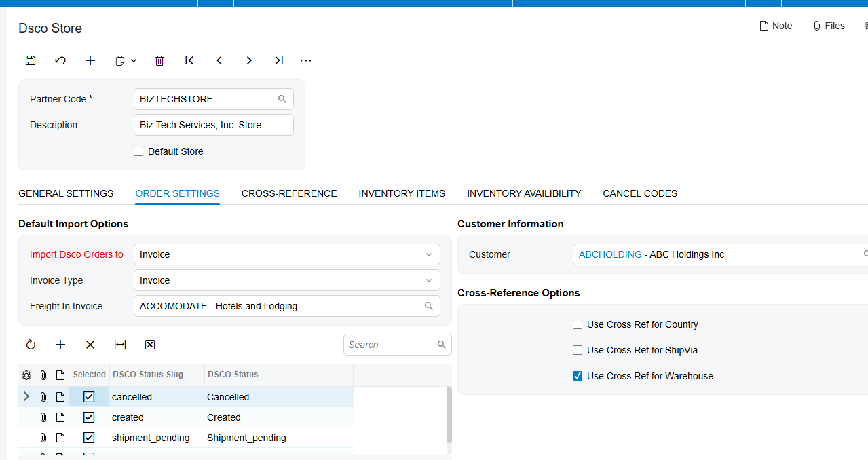This screenshot has height=460, width=868.
Task: Enable Use Cross Ref for Country
Action: coord(578,324)
